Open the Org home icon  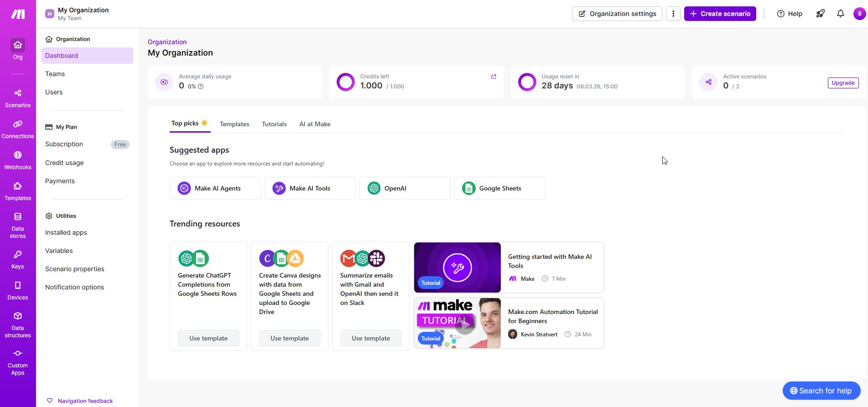click(x=18, y=45)
